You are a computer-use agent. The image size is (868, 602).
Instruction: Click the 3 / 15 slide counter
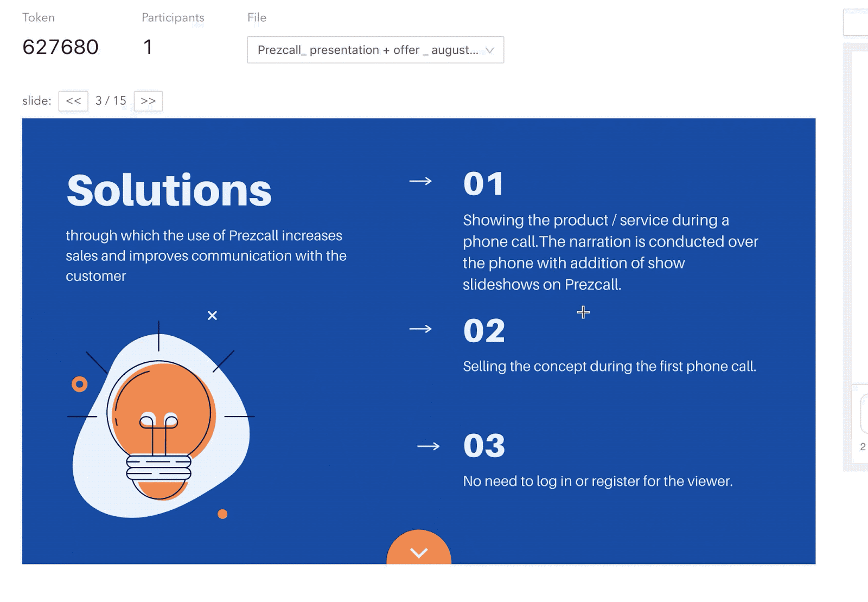111,101
